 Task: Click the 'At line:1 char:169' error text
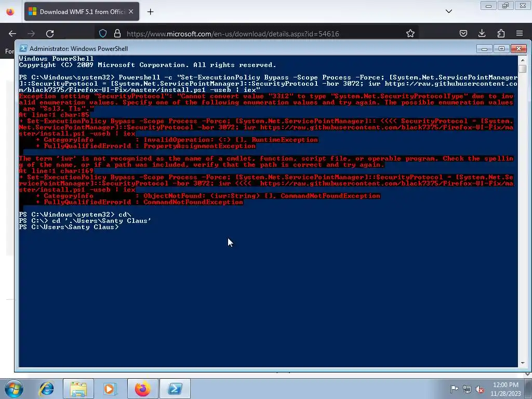tap(56, 171)
